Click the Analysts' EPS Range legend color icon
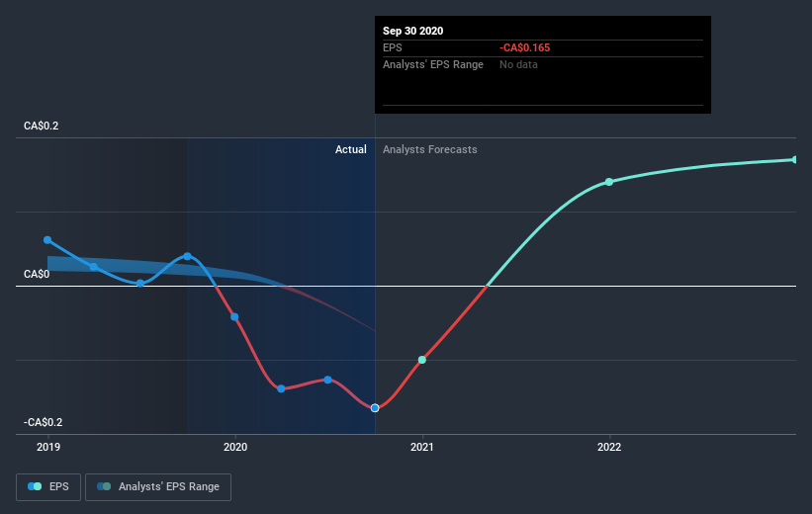 (x=104, y=486)
